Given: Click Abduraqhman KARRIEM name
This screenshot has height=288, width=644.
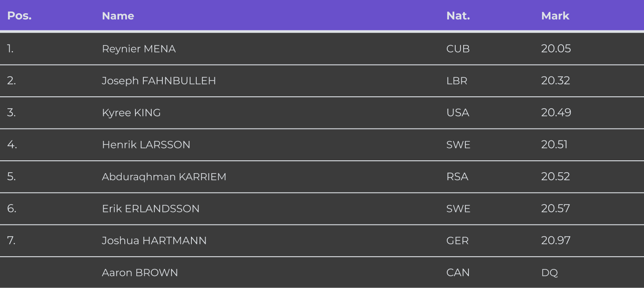Looking at the screenshot, I should [x=164, y=177].
